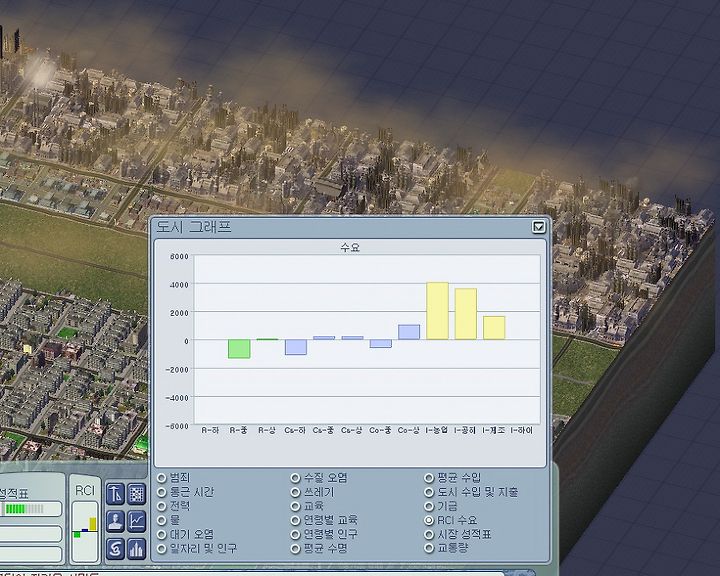Select the 물 graph option
The height and width of the screenshot is (576, 720).
[161, 520]
